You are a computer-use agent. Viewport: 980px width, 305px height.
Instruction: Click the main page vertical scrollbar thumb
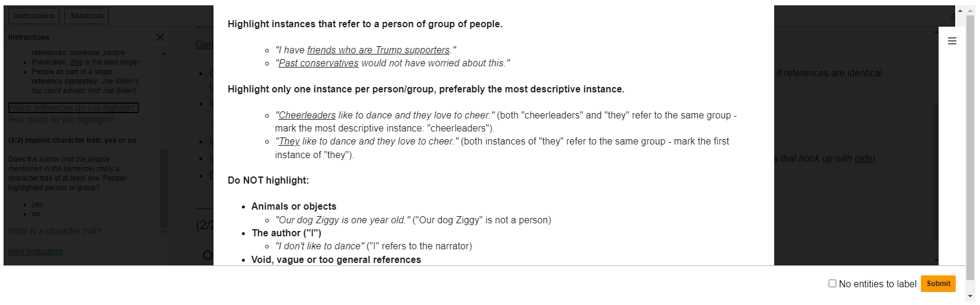(x=970, y=147)
